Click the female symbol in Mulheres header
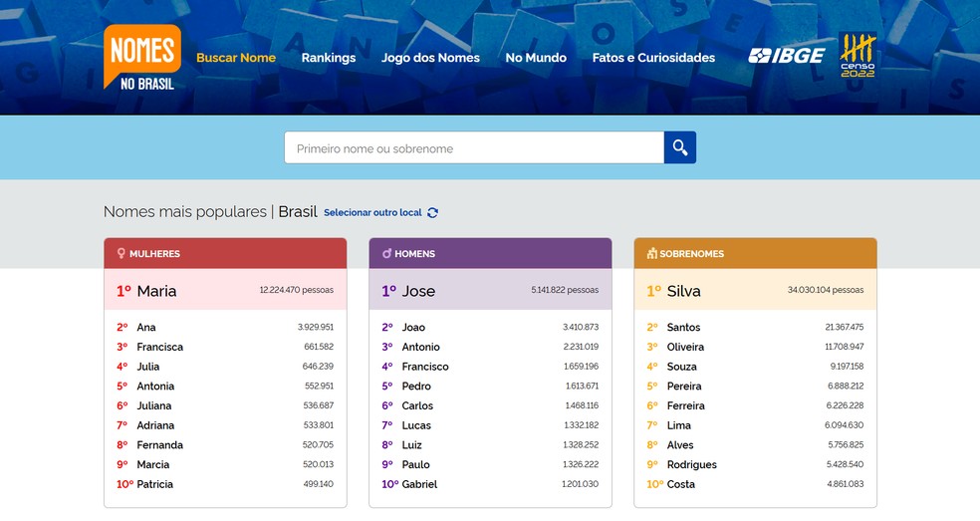This screenshot has height=521, width=980. point(121,254)
